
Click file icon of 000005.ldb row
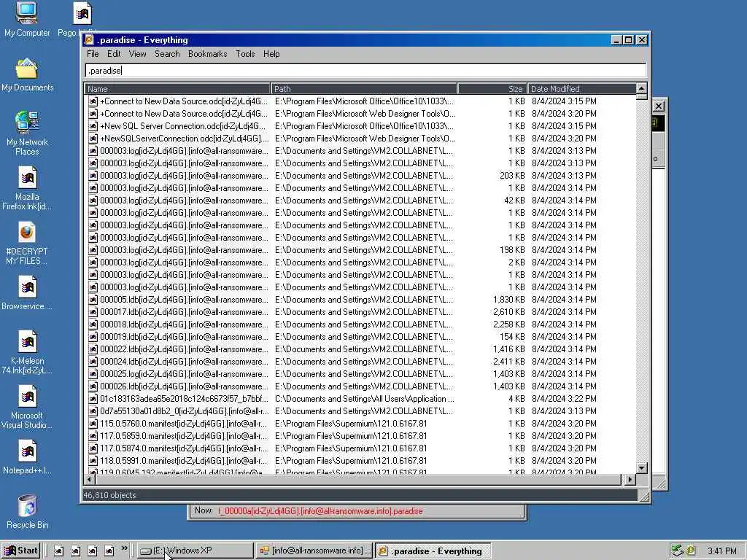[x=93, y=300]
